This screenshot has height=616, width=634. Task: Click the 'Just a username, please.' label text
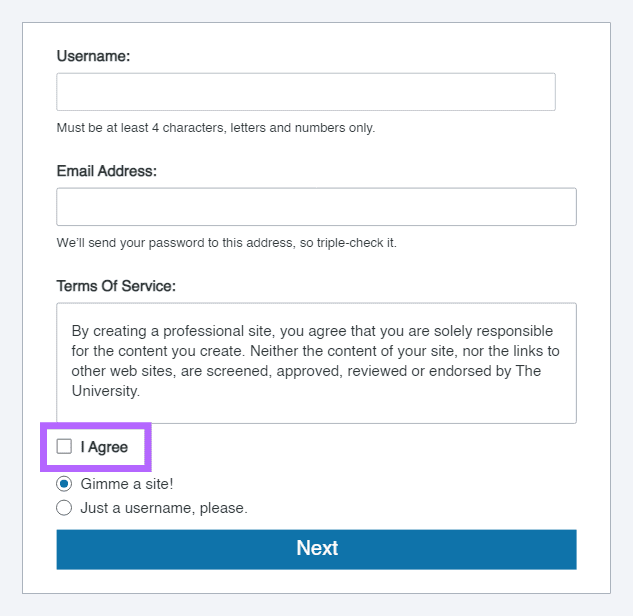(164, 508)
